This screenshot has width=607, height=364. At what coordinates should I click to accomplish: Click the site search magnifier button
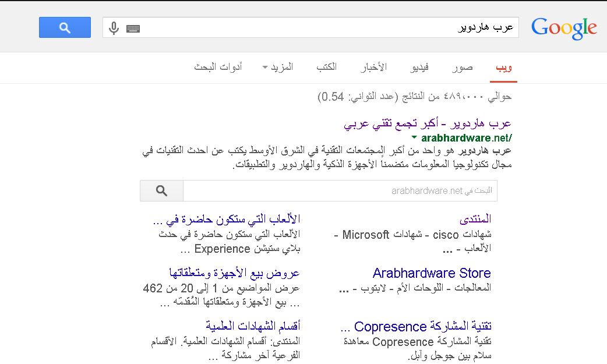coord(161,190)
